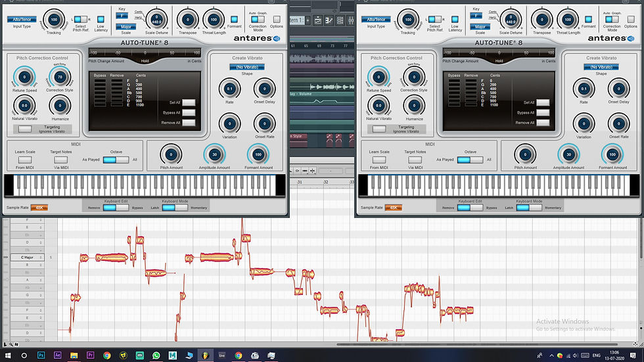Click Bypass All in left Auto-Tune
The image size is (644, 362).
click(189, 112)
